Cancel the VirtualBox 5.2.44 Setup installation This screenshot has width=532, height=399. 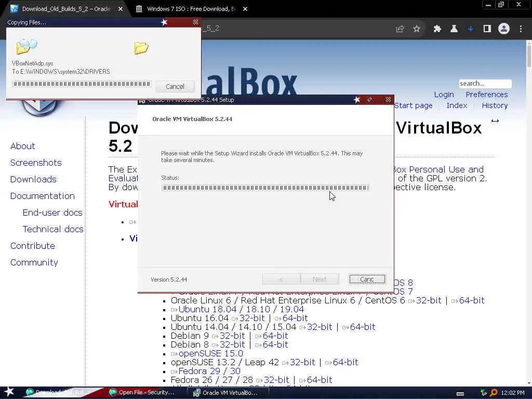pos(367,279)
